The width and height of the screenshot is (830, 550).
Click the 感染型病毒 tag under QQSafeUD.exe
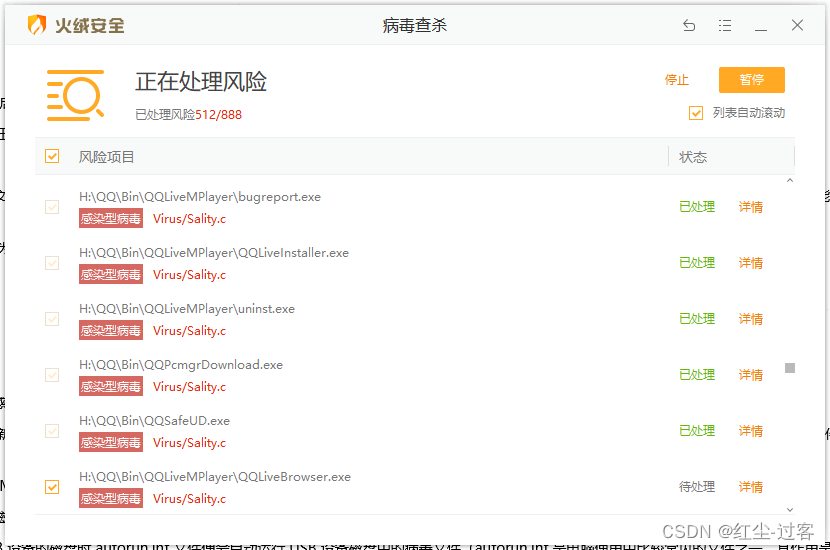pos(111,443)
